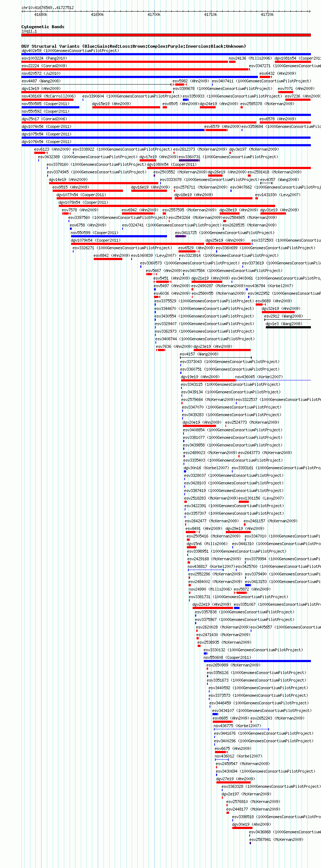
Task: Open the nsv820572 (Ju2010) variant
Action: 41,73
